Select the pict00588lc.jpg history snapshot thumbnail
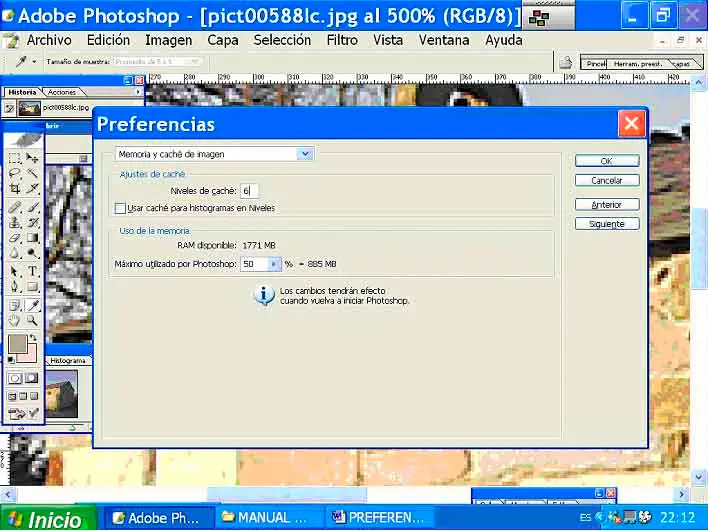Viewport: 708px width, 531px height. point(29,108)
